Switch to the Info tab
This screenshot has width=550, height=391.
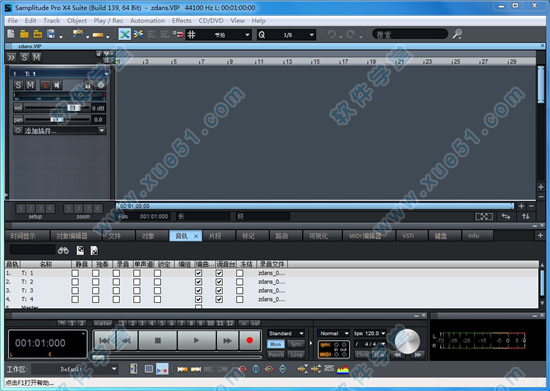coord(477,236)
